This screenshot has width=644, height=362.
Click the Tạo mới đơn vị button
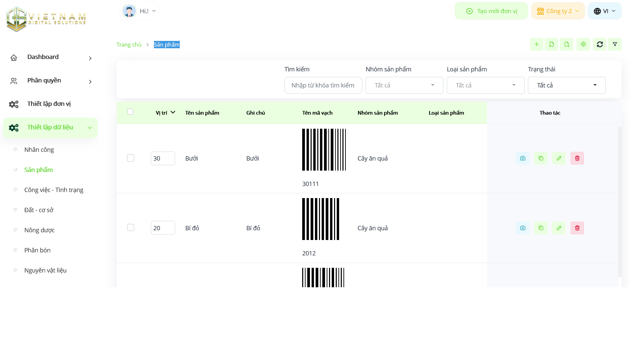tap(491, 11)
